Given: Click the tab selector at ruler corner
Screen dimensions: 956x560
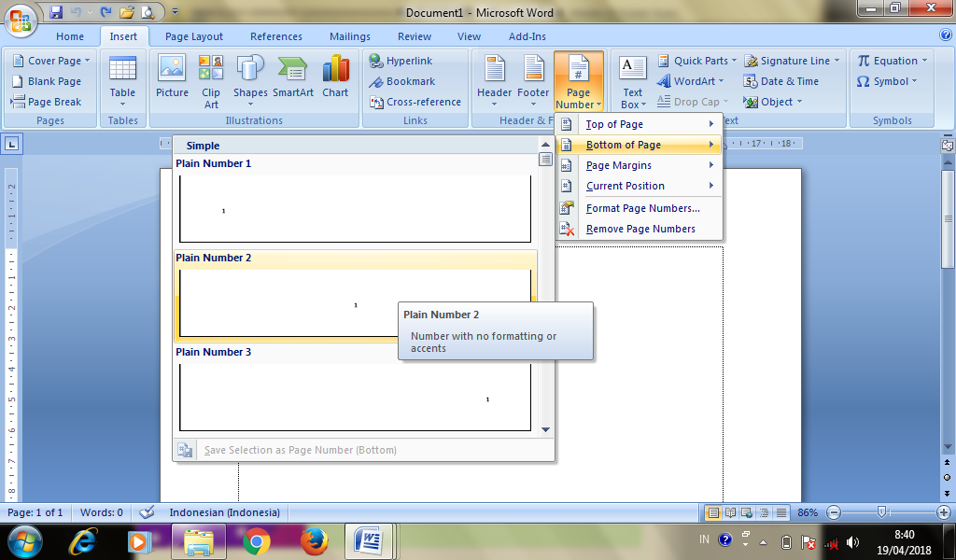Looking at the screenshot, I should [11, 145].
